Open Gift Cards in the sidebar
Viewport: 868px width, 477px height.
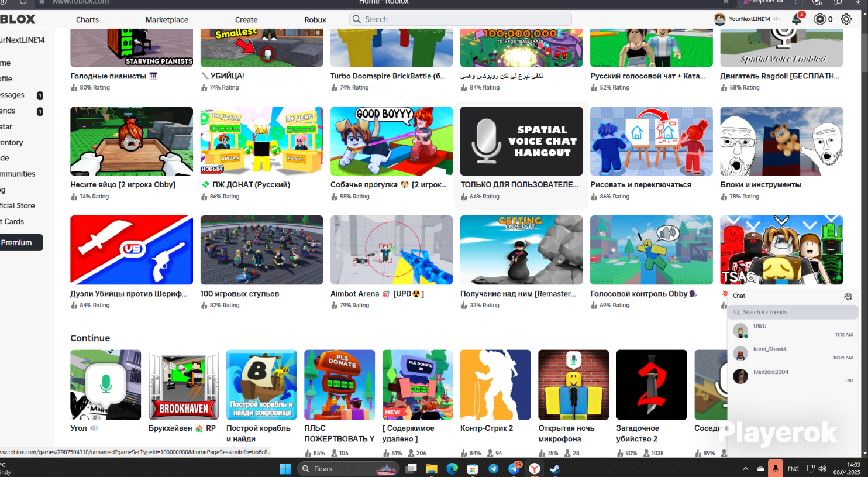[12, 222]
